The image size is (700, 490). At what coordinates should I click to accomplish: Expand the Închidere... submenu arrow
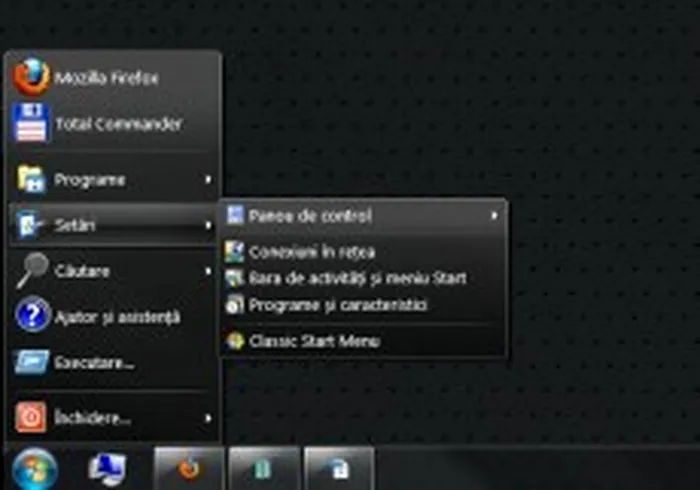click(x=208, y=417)
